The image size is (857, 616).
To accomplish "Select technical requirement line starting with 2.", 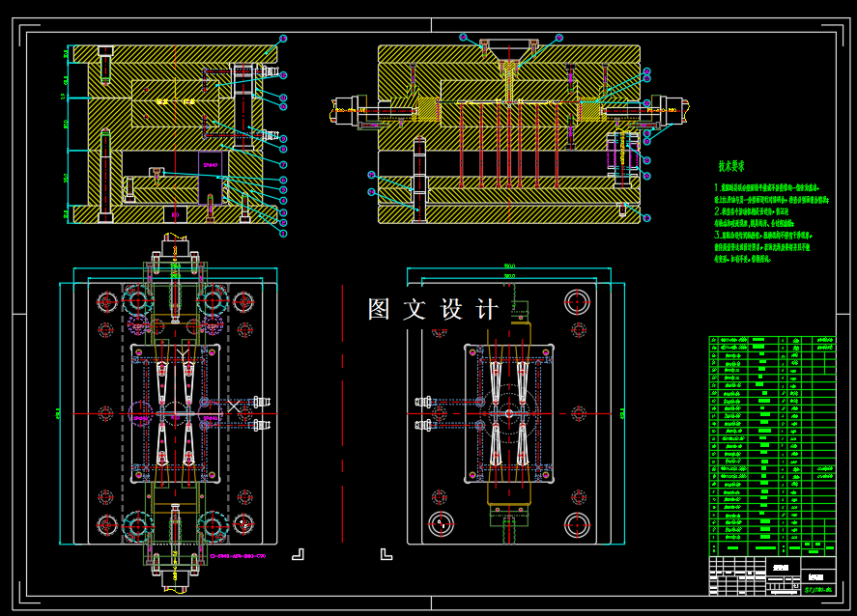I will pyautogui.click(x=751, y=211).
